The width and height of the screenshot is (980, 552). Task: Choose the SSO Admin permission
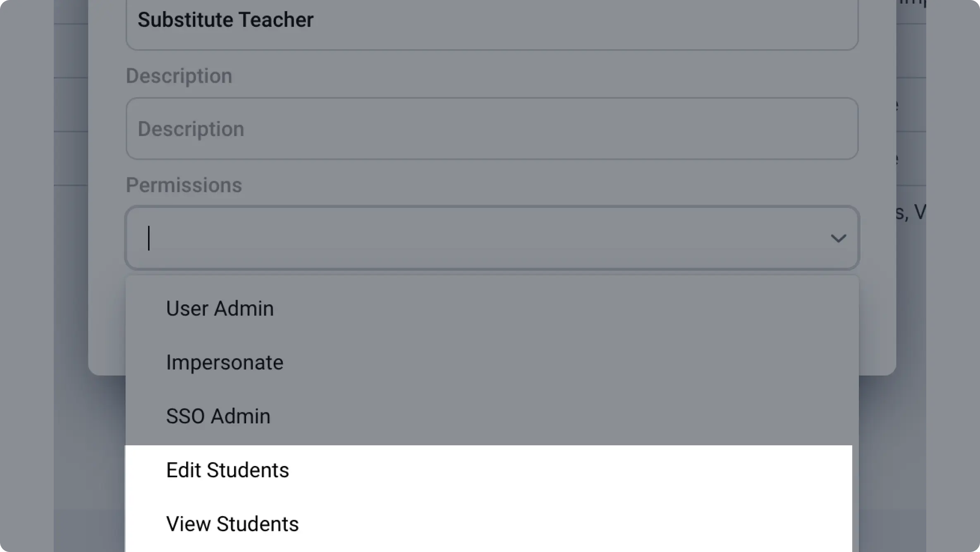[218, 416]
